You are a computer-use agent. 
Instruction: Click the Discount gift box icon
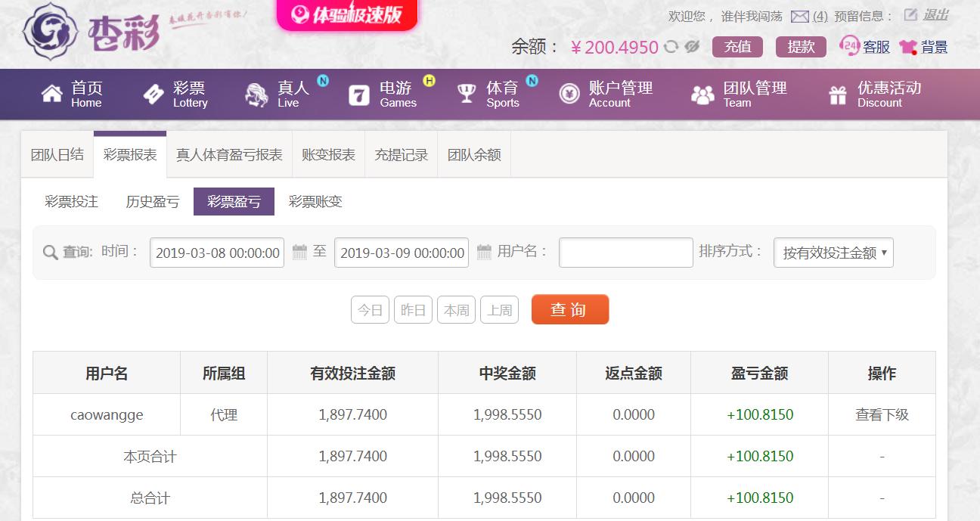pos(838,95)
